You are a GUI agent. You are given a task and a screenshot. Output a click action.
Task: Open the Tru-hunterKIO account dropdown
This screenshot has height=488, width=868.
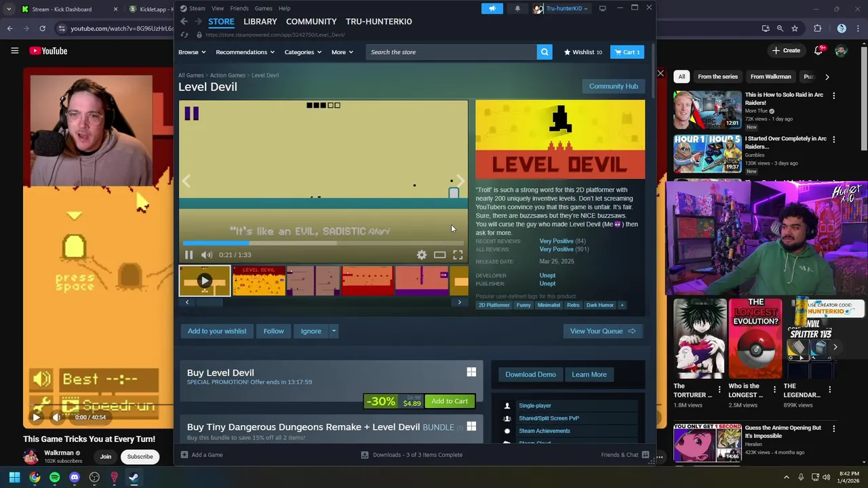pyautogui.click(x=561, y=8)
